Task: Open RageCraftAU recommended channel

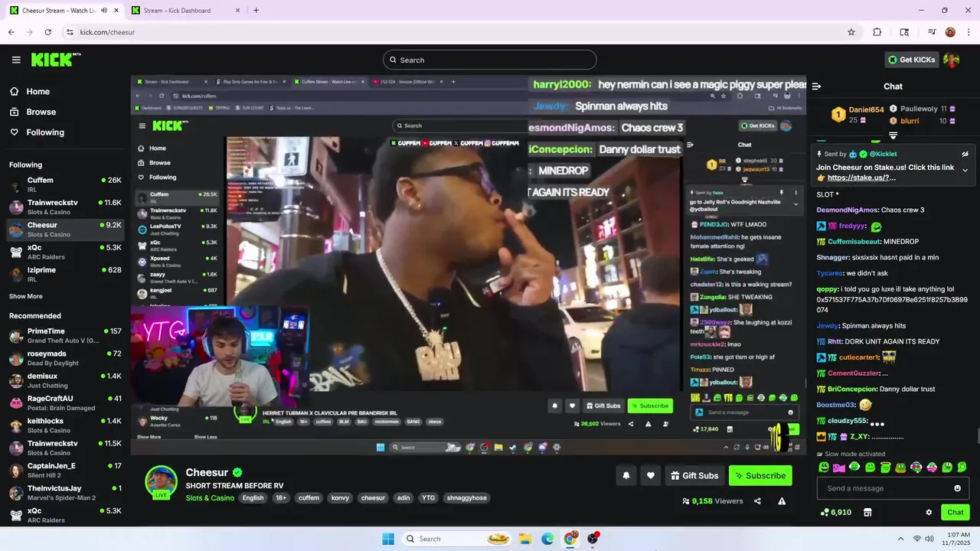Action: tap(65, 403)
